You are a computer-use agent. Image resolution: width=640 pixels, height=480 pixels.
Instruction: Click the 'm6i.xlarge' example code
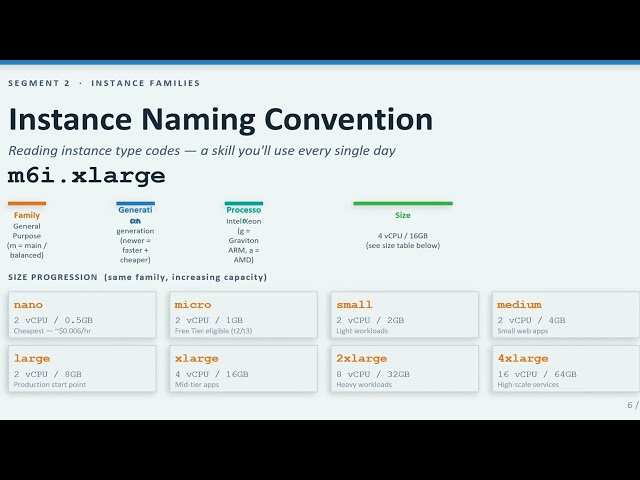[87, 176]
